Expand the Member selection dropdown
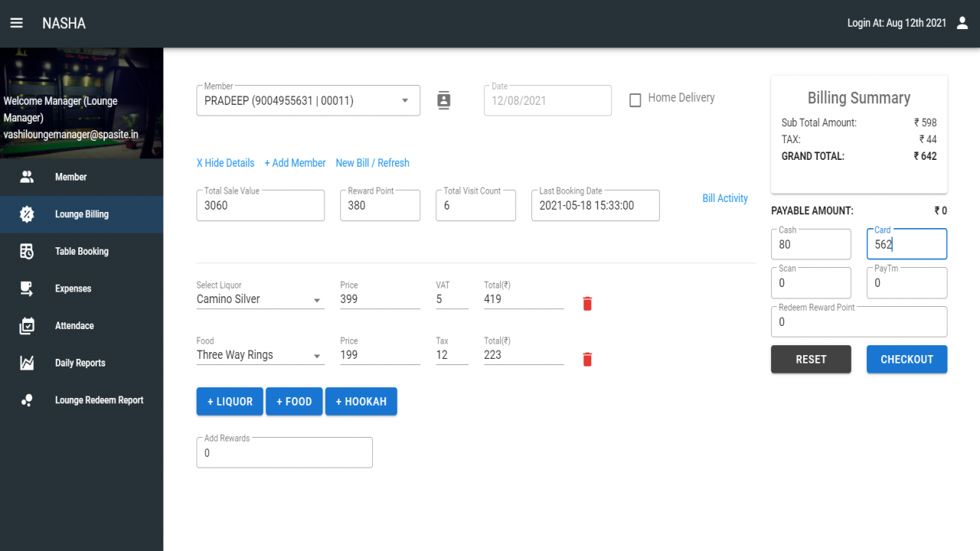980x551 pixels. tap(405, 101)
